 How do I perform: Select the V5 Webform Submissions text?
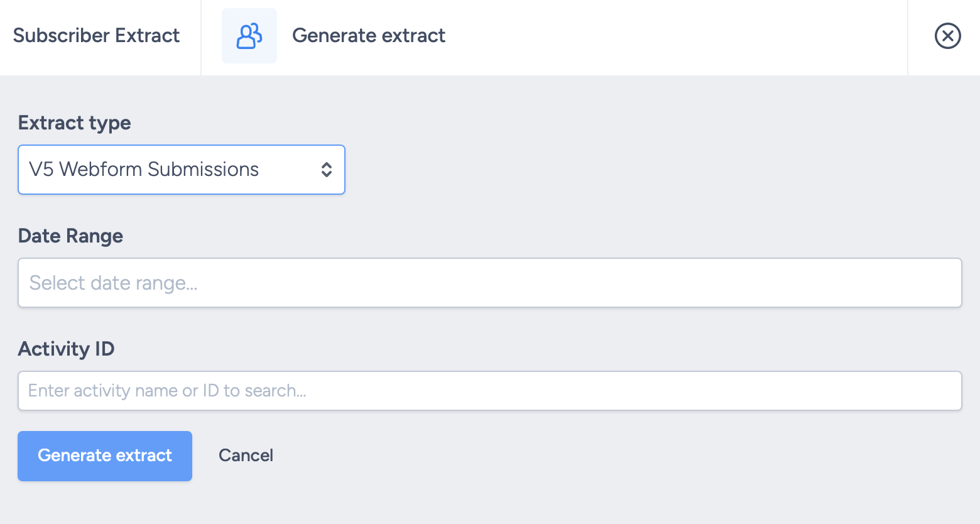(144, 170)
